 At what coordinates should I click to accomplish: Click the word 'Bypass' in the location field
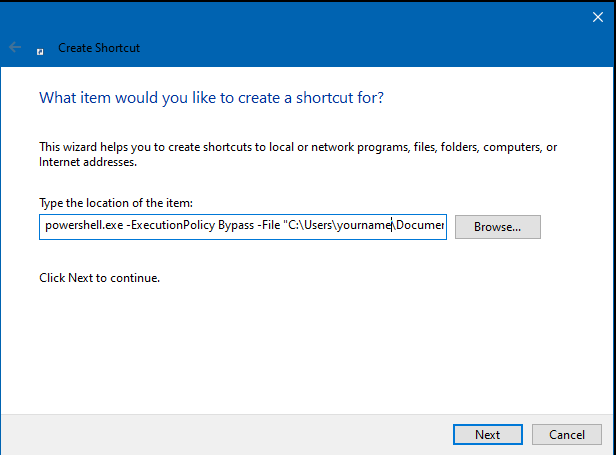(236, 225)
